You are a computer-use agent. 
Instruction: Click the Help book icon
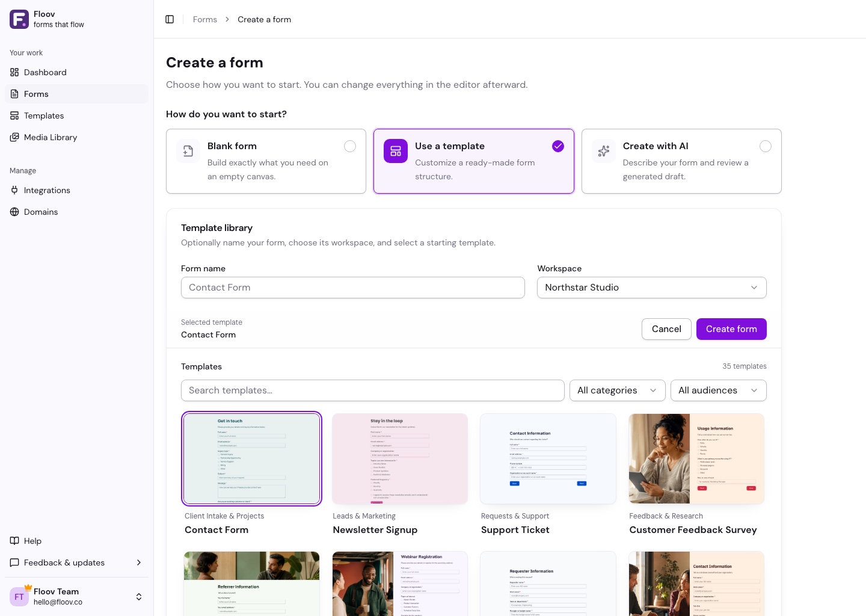point(14,541)
